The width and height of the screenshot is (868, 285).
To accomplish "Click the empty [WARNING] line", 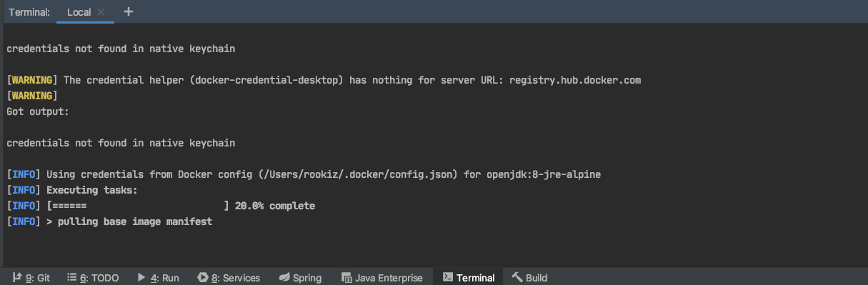I will [x=32, y=96].
